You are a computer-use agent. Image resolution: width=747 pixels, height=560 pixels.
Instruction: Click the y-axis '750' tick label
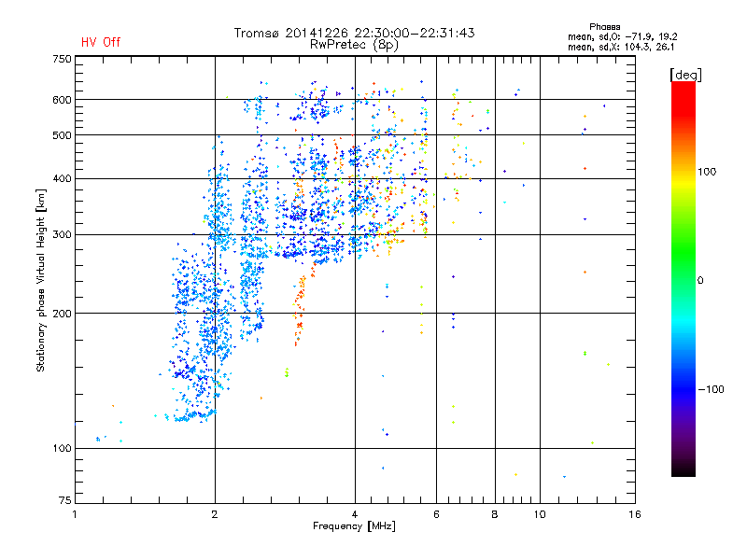[x=63, y=59]
